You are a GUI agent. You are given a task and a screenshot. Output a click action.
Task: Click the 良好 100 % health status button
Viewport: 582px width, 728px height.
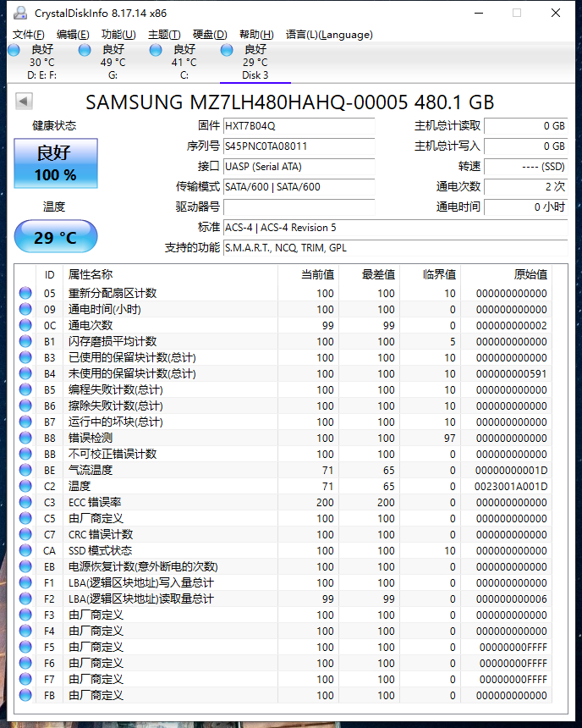tap(56, 163)
